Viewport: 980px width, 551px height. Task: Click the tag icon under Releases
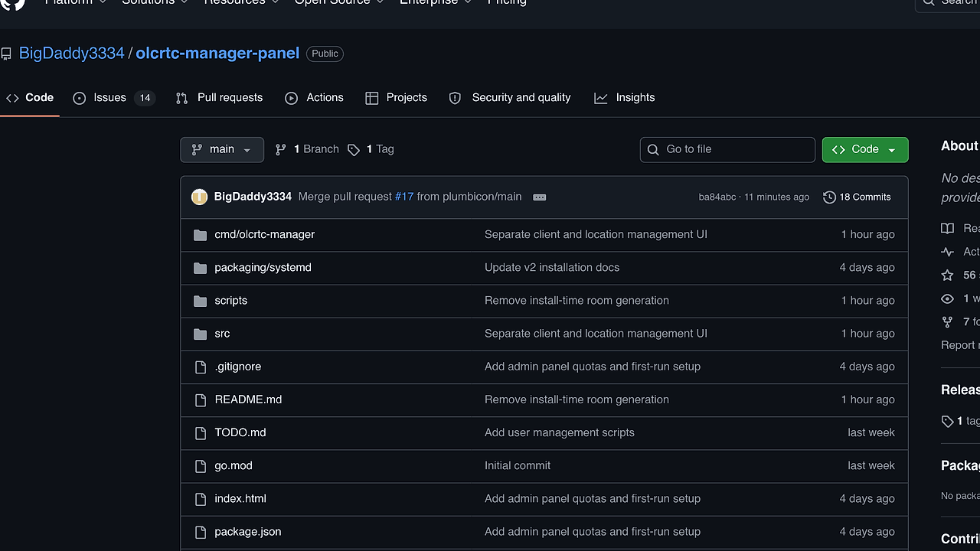[948, 421]
